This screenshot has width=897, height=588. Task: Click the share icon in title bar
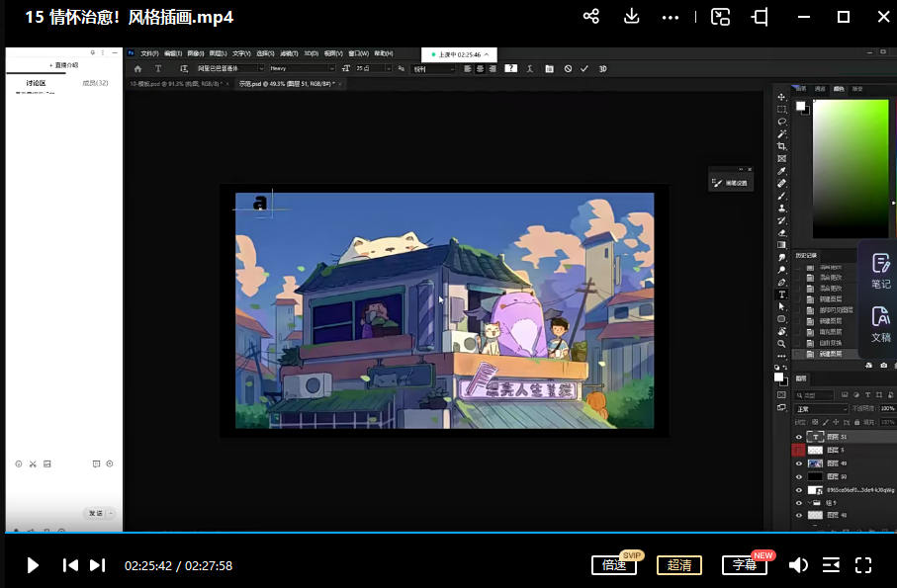[591, 17]
